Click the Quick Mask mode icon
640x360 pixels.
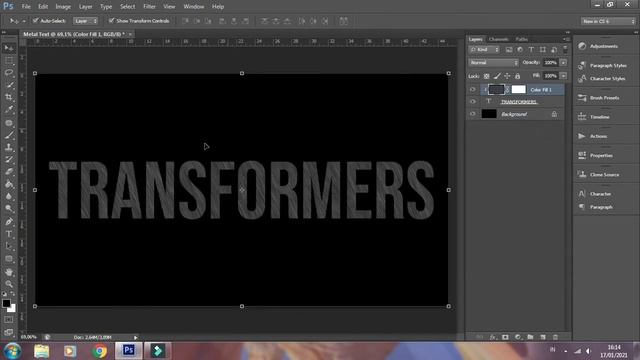[x=9, y=320]
